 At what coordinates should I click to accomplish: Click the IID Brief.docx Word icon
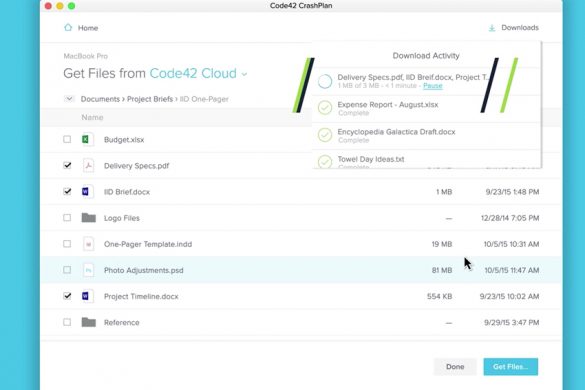[x=88, y=192]
